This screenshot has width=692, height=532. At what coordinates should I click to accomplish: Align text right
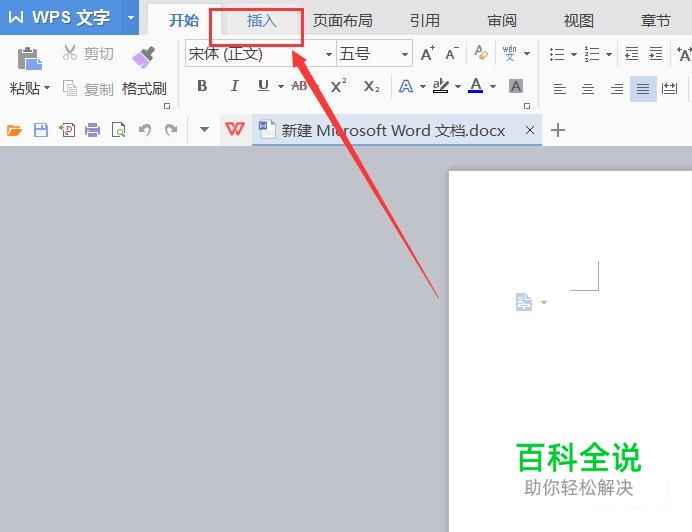(x=617, y=89)
